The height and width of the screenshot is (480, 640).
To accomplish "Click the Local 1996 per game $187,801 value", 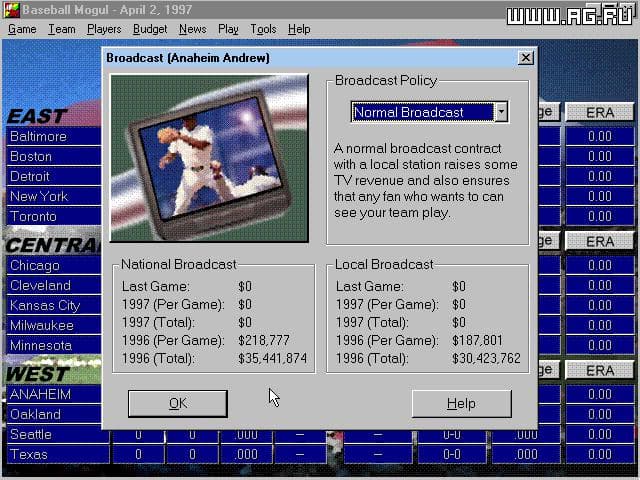I will pyautogui.click(x=477, y=340).
